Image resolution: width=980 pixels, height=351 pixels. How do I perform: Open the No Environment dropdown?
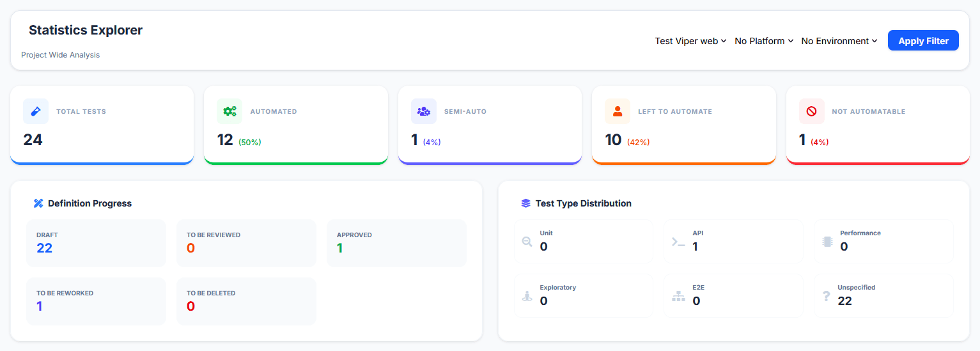(839, 41)
